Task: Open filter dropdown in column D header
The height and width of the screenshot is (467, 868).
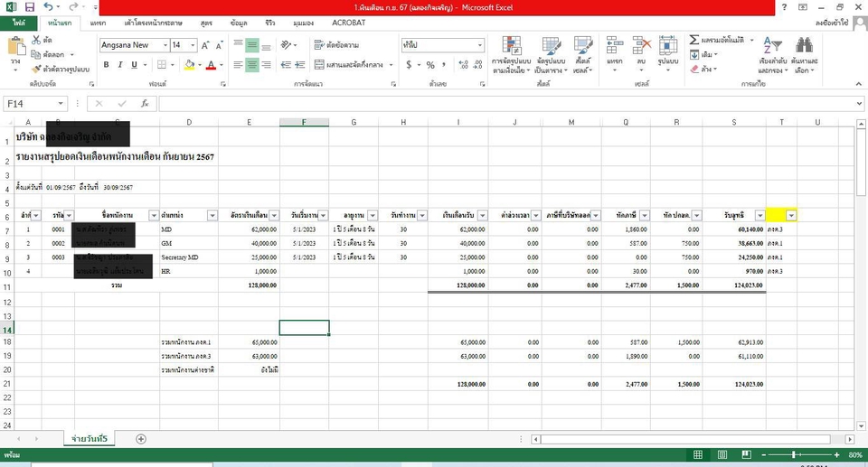Action: [212, 215]
